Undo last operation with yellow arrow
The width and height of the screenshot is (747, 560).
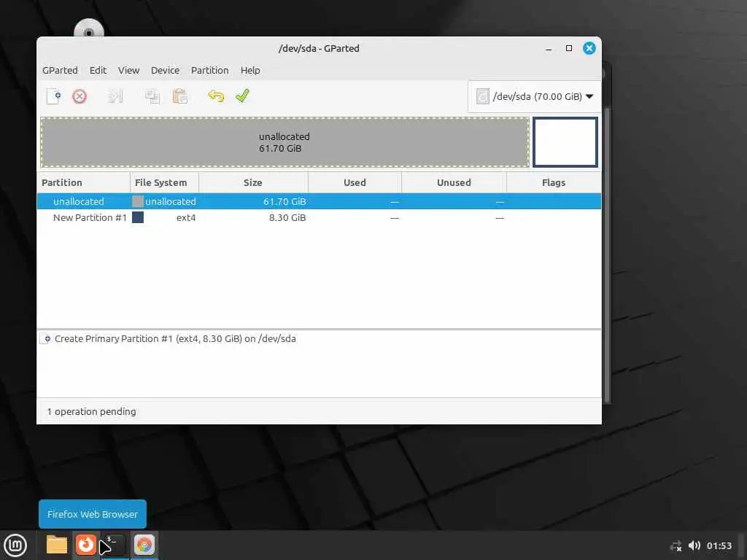(x=216, y=96)
